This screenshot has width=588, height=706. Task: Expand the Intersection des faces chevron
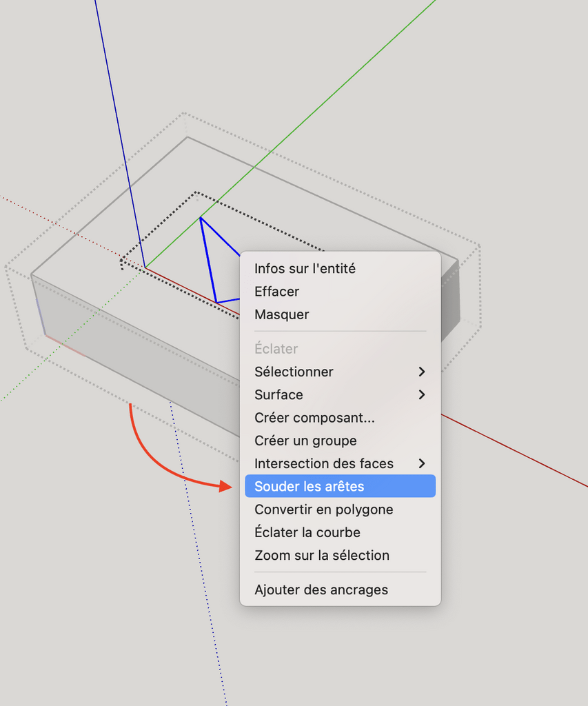pyautogui.click(x=422, y=463)
